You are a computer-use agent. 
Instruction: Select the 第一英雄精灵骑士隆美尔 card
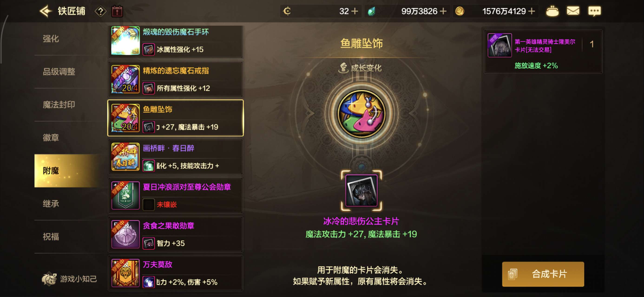[543, 52]
